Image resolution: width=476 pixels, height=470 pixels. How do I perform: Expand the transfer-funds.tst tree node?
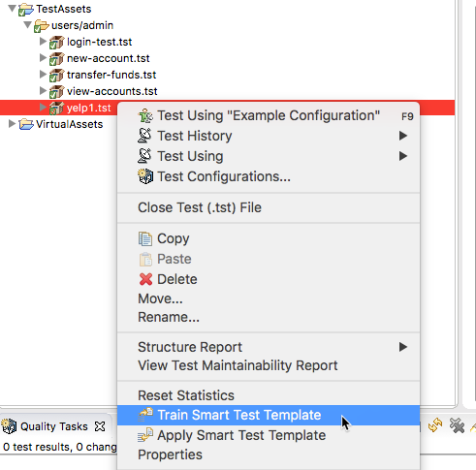(43, 75)
